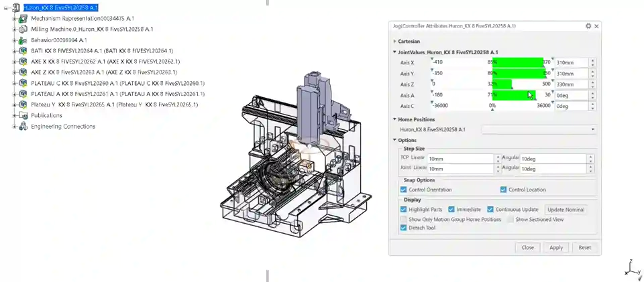Close the Jog dialog with X
Image resolution: width=644 pixels, height=282 pixels.
596,26
